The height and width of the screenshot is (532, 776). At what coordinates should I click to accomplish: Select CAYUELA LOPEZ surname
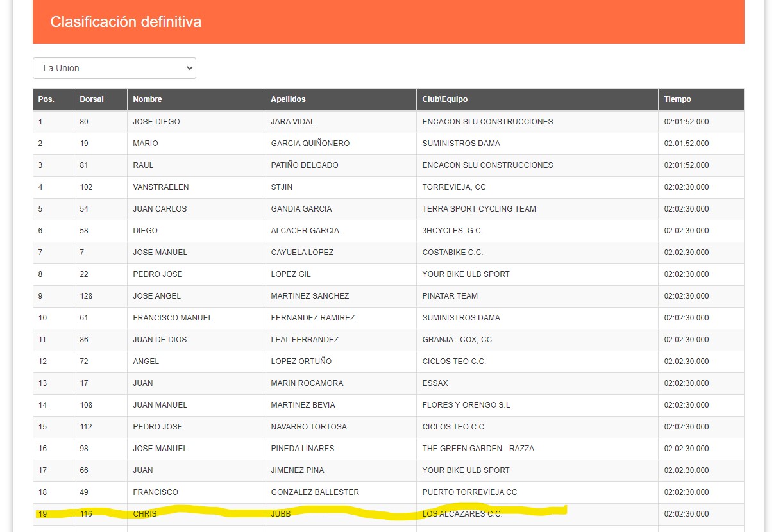(x=302, y=253)
